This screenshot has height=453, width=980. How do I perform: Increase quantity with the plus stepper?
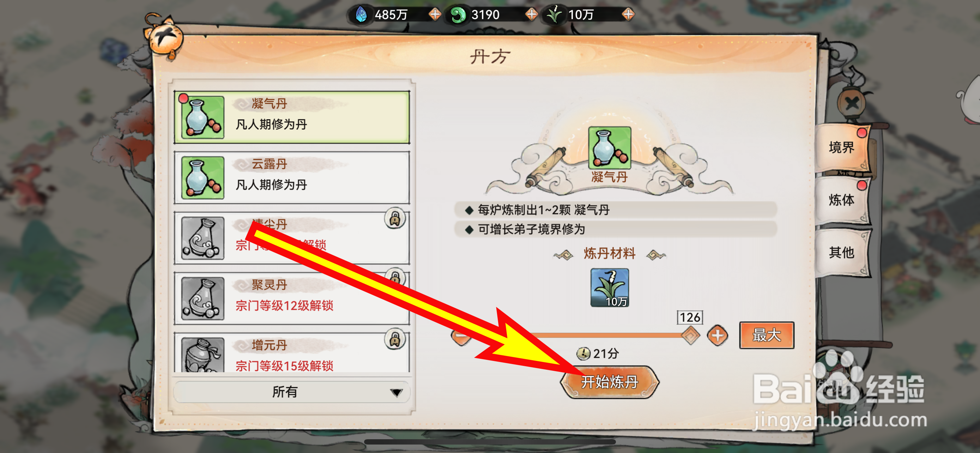click(718, 336)
